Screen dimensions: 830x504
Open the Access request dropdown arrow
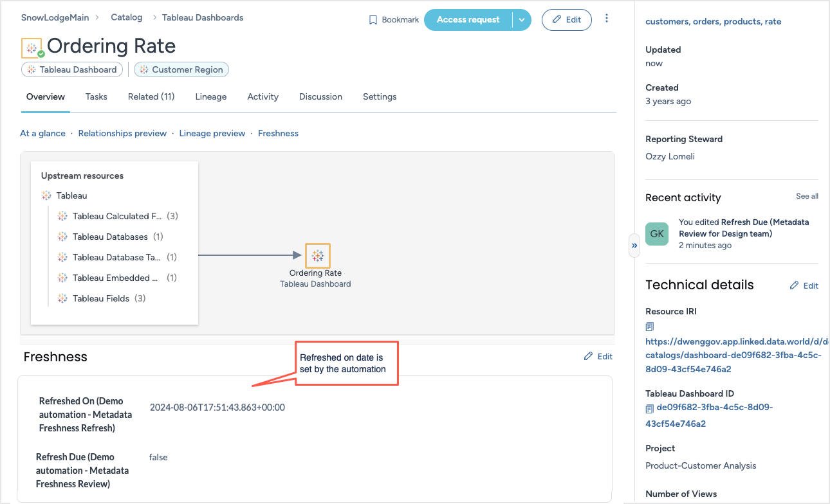coord(522,19)
